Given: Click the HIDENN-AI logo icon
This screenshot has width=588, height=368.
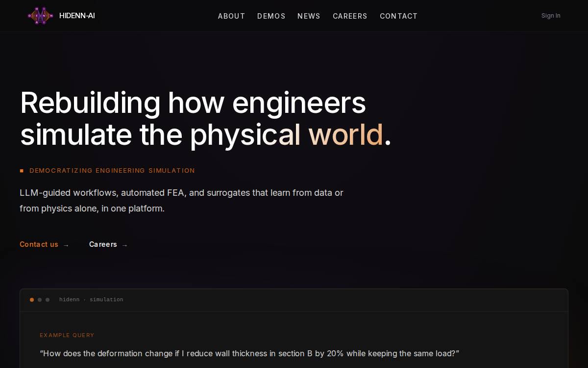Looking at the screenshot, I should [x=40, y=16].
